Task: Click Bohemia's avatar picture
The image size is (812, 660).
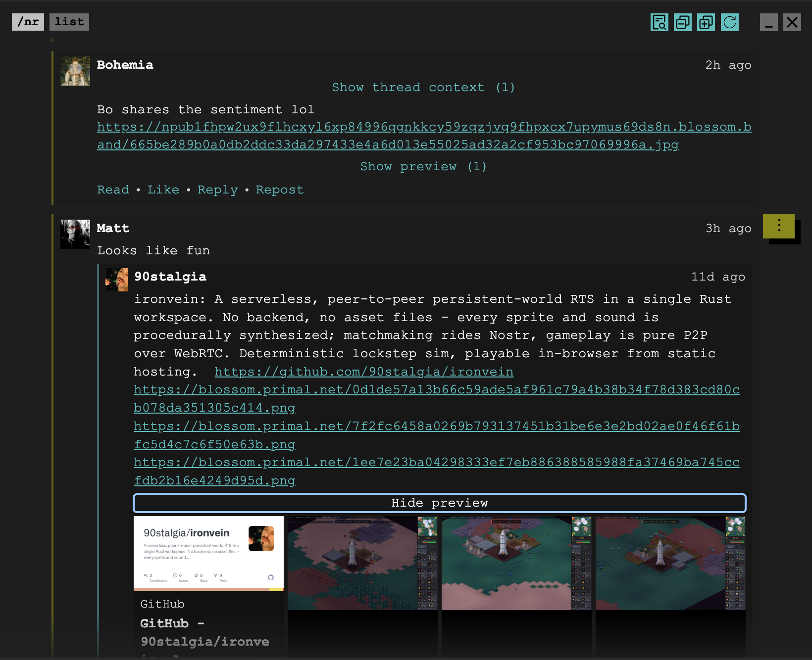Action: (x=75, y=71)
